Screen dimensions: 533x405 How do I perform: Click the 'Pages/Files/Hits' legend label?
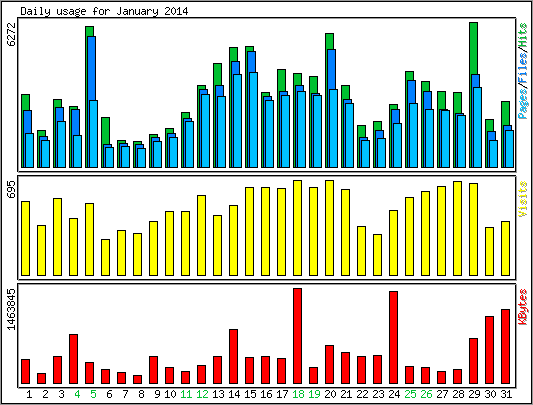coord(523,71)
